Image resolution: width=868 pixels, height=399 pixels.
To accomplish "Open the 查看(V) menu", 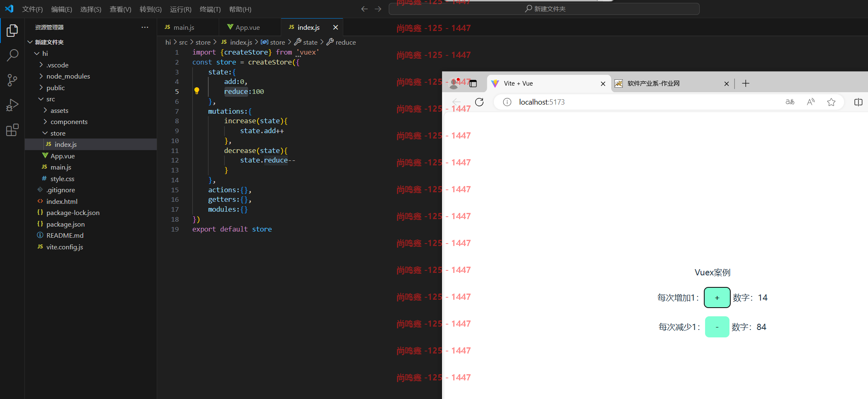I will pyautogui.click(x=120, y=9).
